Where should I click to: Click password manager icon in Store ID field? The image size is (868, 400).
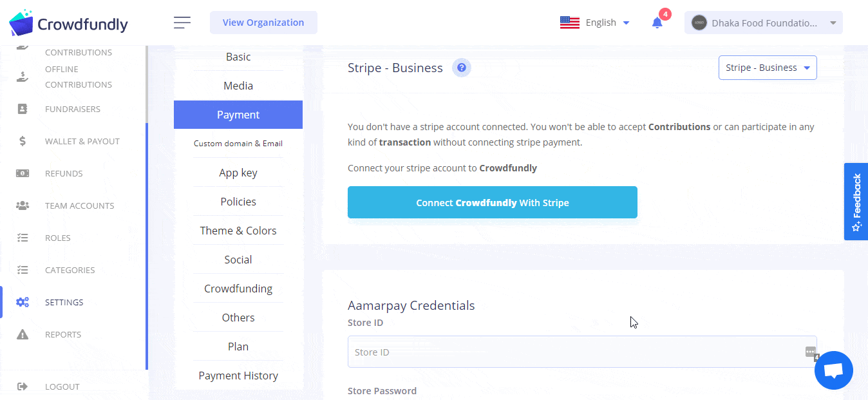[x=810, y=352]
